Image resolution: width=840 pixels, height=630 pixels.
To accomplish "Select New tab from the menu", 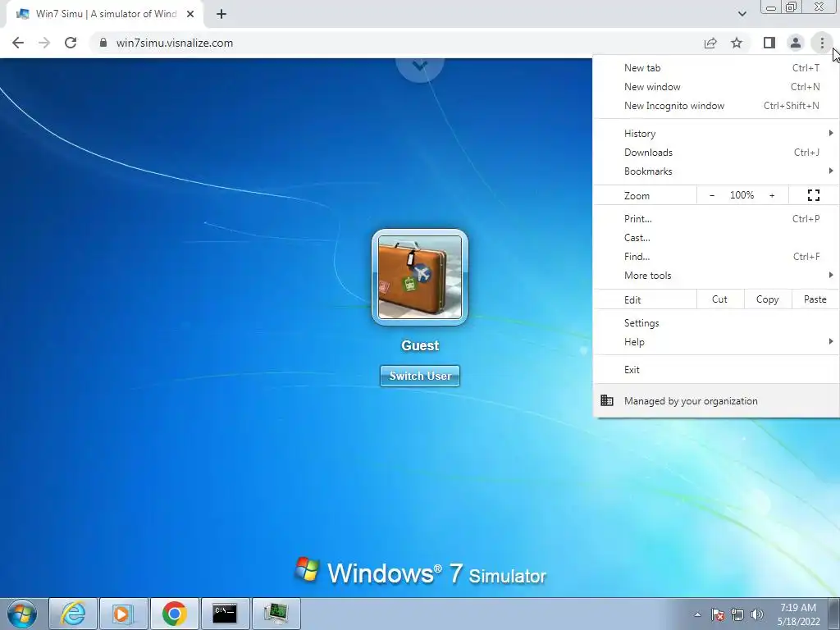I will [716, 68].
